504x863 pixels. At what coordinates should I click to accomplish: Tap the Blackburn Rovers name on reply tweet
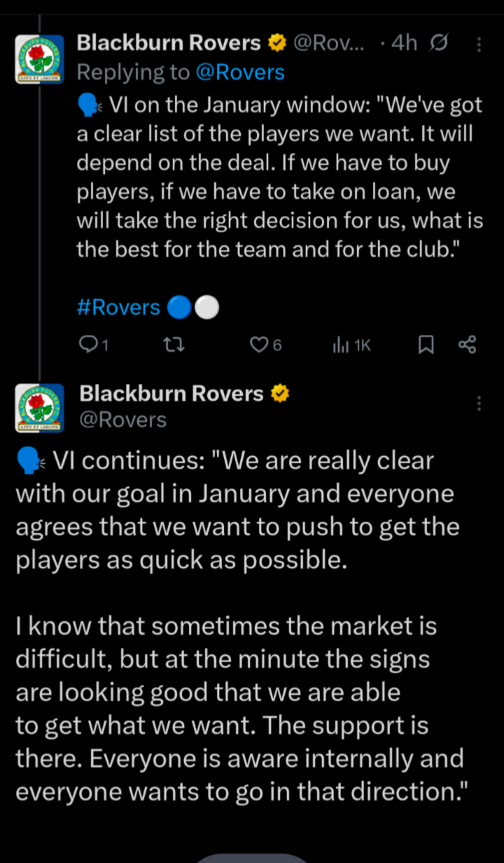pos(169,43)
